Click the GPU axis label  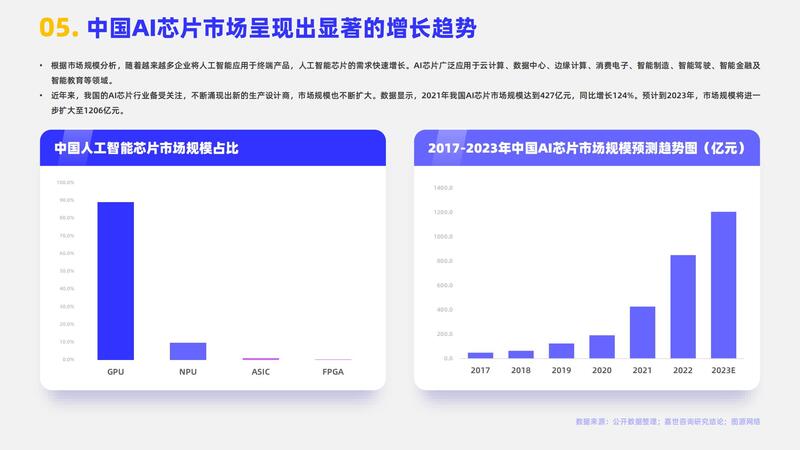(x=115, y=371)
